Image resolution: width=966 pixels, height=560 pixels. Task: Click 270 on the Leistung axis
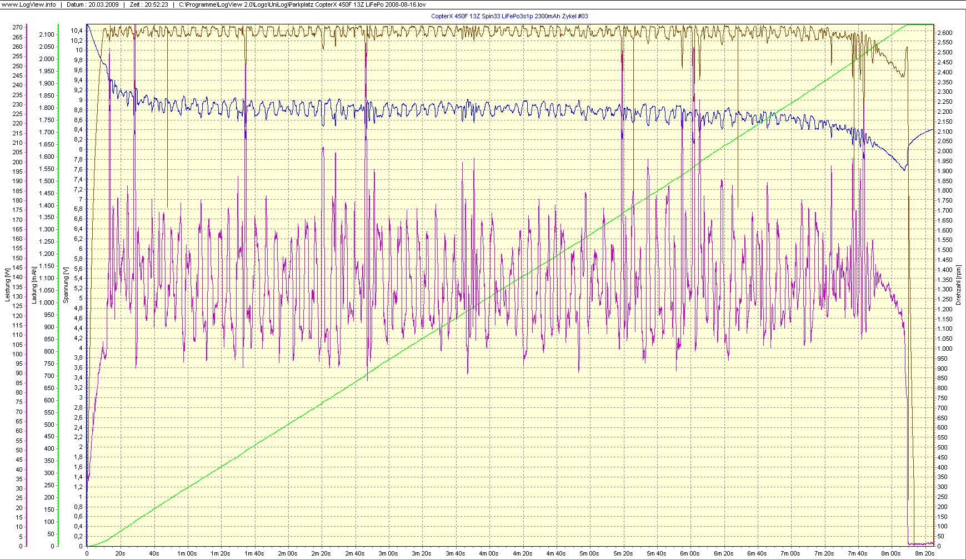pos(17,27)
